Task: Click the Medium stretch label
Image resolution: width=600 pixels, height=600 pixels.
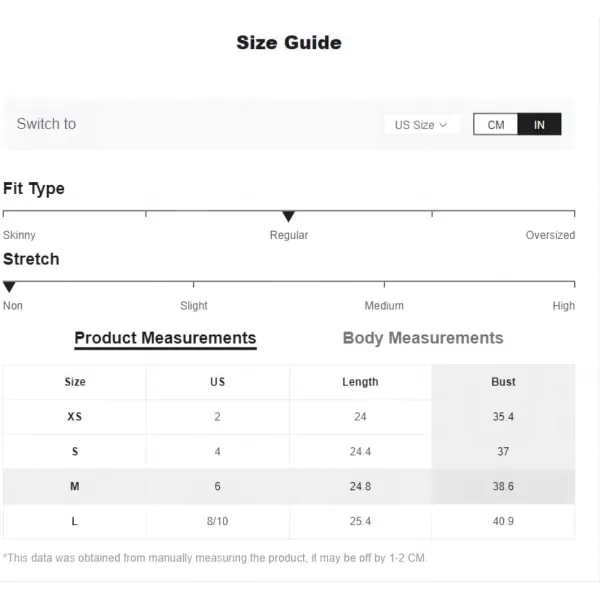Action: pos(384,306)
